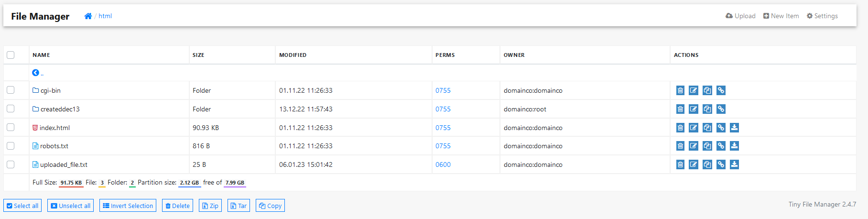This screenshot has height=219, width=868.
Task: Go to home directory via house icon
Action: pos(88,16)
